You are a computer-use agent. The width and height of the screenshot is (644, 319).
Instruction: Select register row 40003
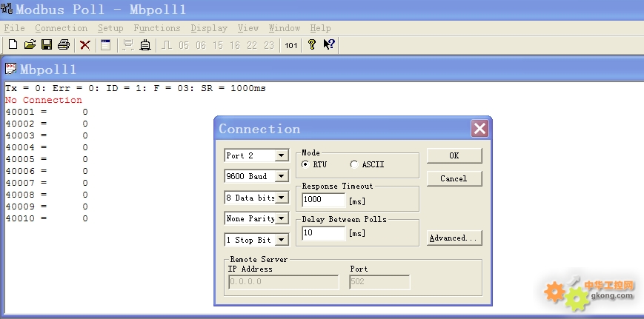tap(47, 135)
